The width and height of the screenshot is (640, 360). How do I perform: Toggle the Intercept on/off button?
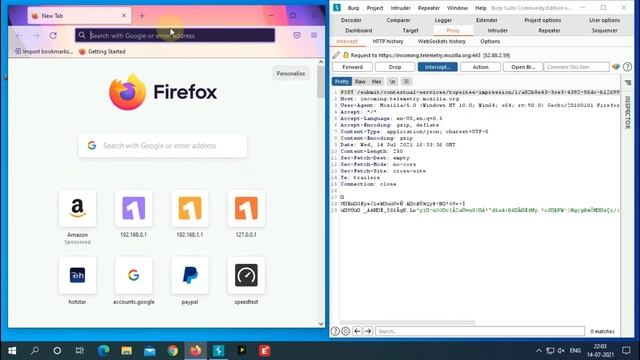click(x=438, y=67)
